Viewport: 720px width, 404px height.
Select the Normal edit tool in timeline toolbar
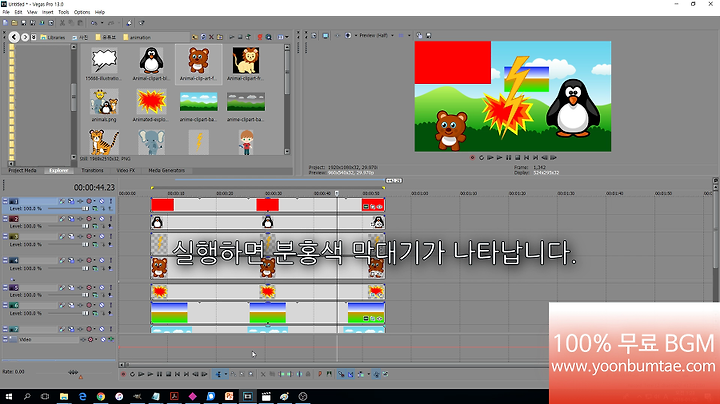click(219, 374)
